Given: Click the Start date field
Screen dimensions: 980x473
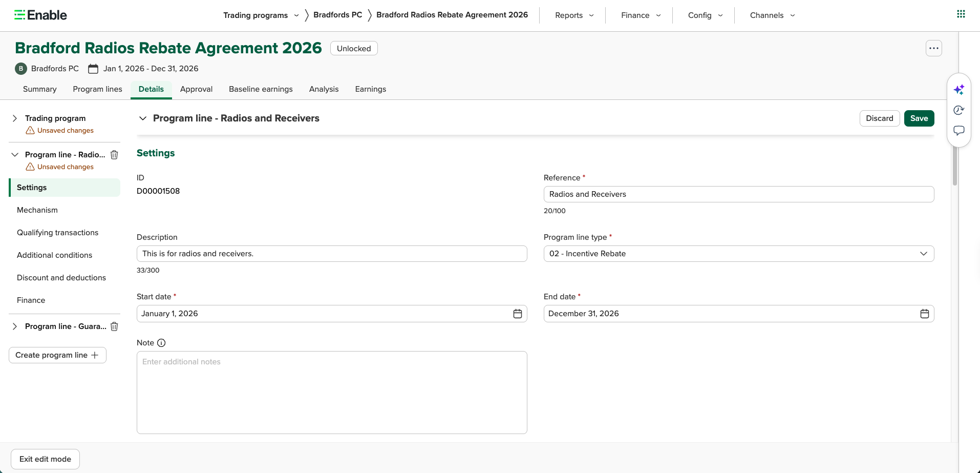Looking at the screenshot, I should pos(332,314).
